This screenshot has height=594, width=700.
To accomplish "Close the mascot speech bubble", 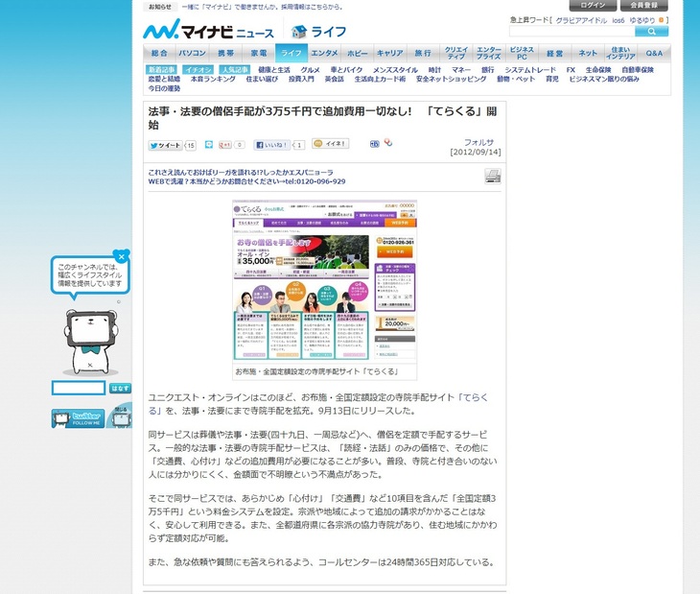I will coord(120,256).
